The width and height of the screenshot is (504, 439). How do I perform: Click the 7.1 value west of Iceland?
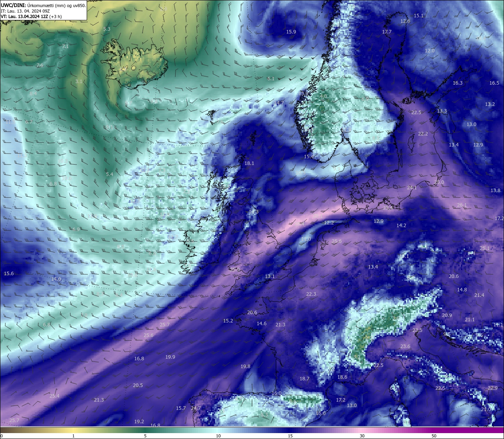(x=65, y=46)
